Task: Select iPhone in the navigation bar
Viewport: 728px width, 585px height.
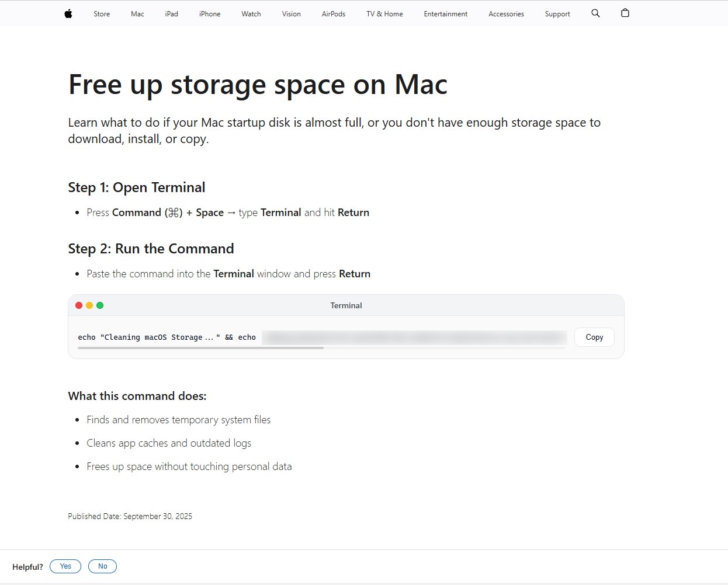Action: coord(210,14)
